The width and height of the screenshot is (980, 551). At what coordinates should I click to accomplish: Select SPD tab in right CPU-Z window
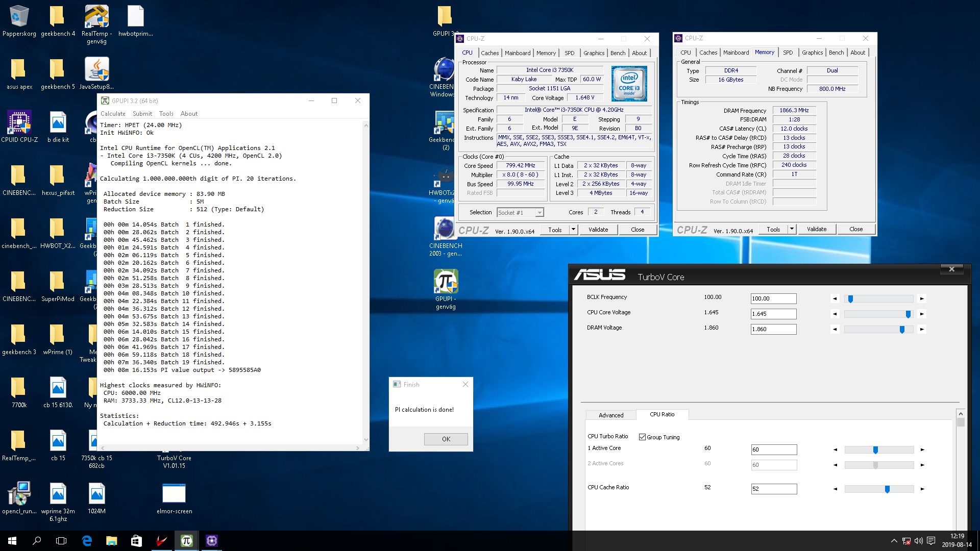(x=788, y=53)
